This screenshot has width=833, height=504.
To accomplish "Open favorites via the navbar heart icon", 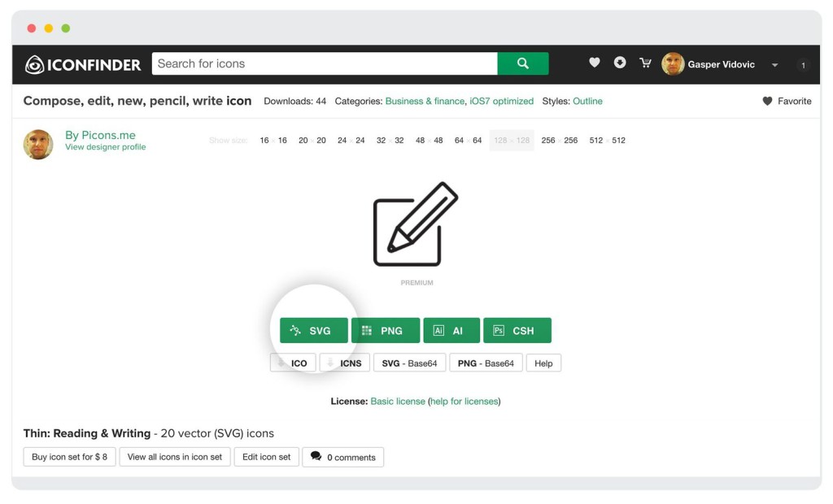I will 594,63.
